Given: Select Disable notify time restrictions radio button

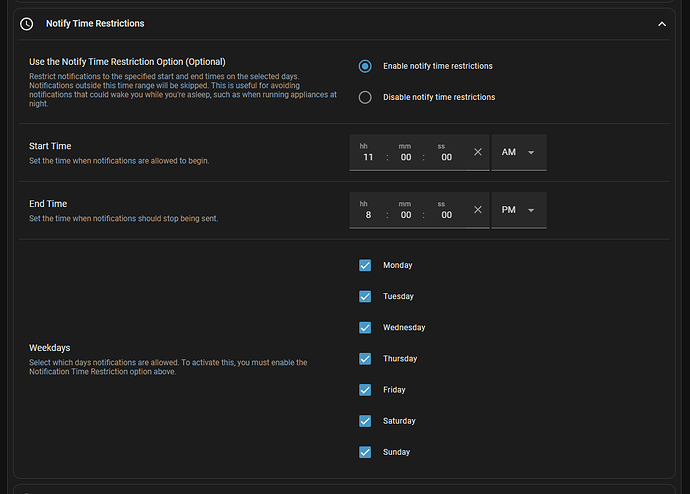Looking at the screenshot, I should (365, 97).
